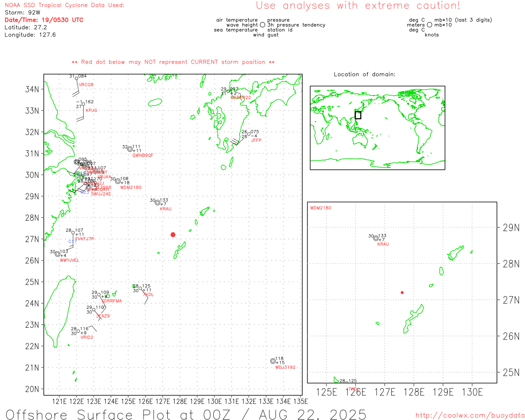Select the 'Storm: 92W' text
The width and height of the screenshot is (525, 420).
tap(23, 13)
